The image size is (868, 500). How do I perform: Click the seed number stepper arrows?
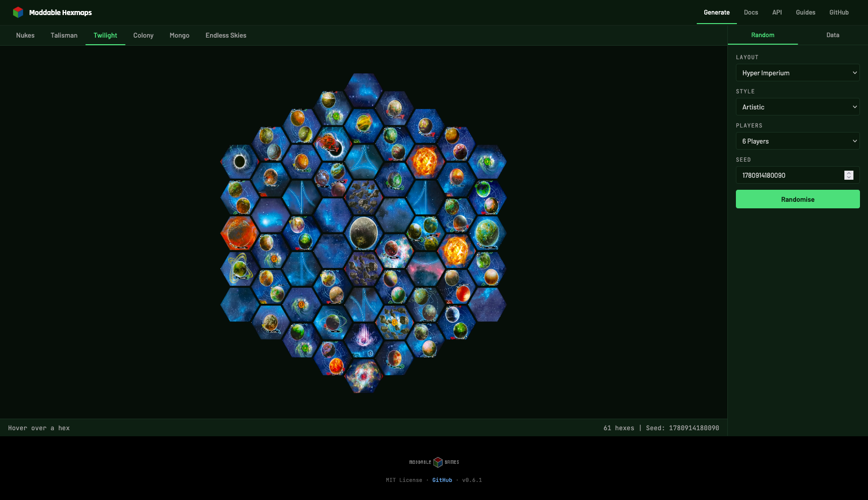pos(849,175)
